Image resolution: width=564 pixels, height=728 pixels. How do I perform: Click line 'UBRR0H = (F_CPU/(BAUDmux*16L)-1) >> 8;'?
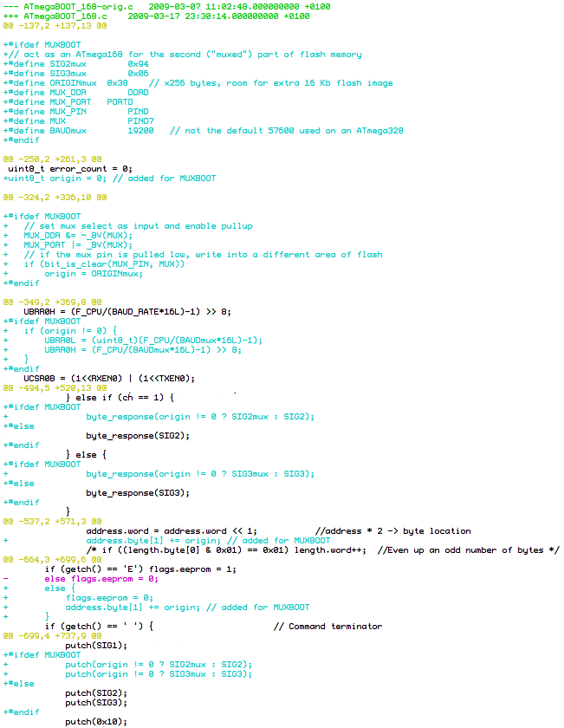click(x=143, y=349)
